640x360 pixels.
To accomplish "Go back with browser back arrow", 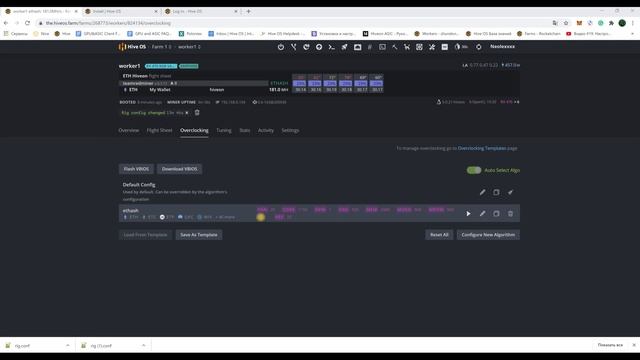I will coord(6,23).
